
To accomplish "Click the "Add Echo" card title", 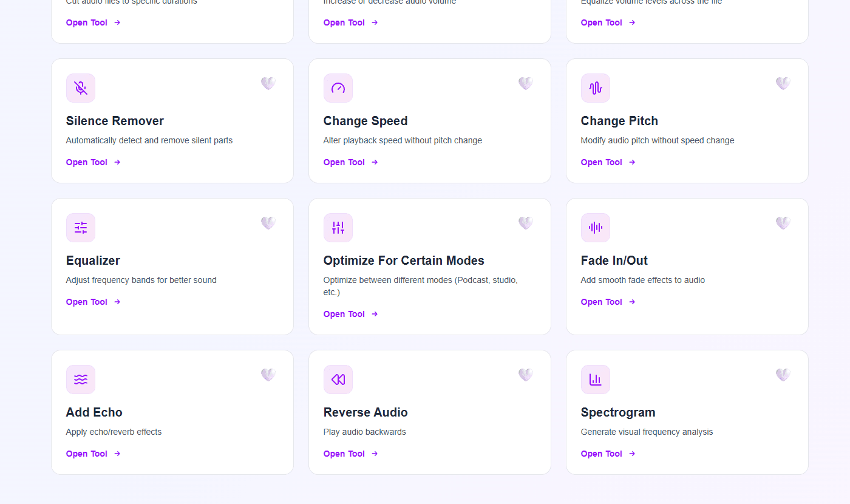I will coord(94,412).
